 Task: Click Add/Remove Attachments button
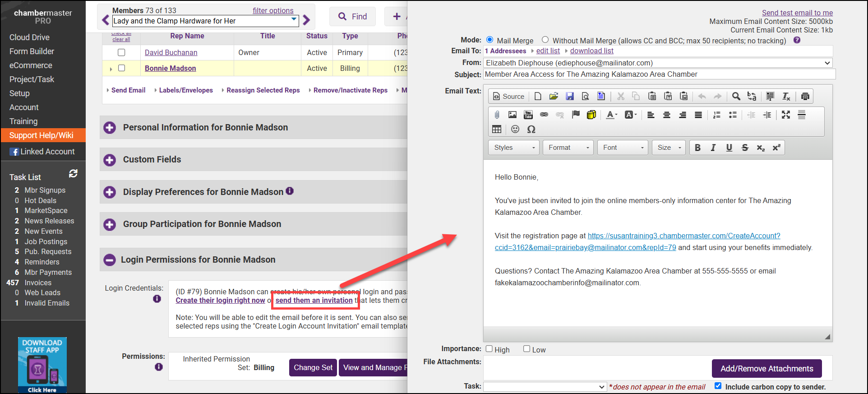(x=766, y=369)
